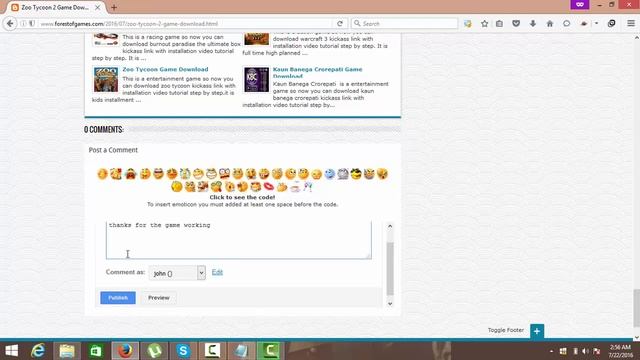Viewport: 640px width, 360px height.
Task: Open the toolbar extension dropdown arrow
Action: (x=596, y=24)
